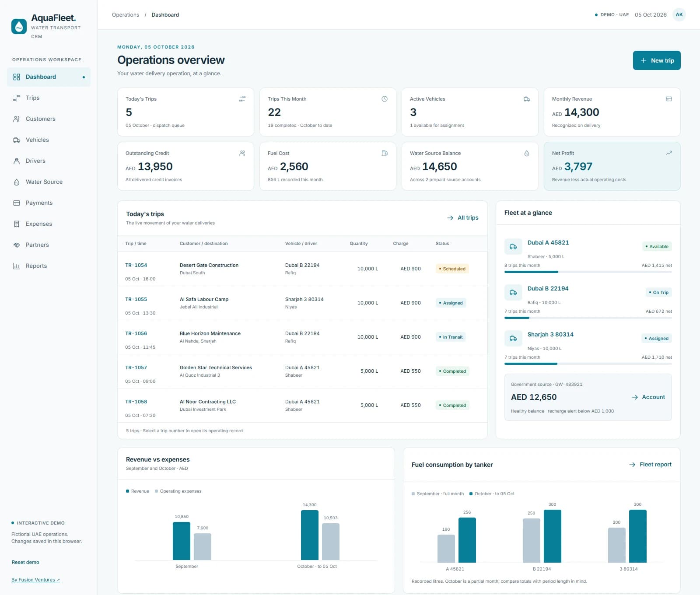Click the trend arrow icon on Net Profit card
The width and height of the screenshot is (700, 595).
(669, 153)
